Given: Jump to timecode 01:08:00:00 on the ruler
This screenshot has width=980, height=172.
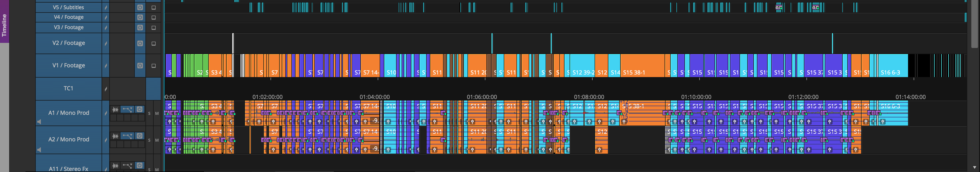Looking at the screenshot, I should 589,97.
